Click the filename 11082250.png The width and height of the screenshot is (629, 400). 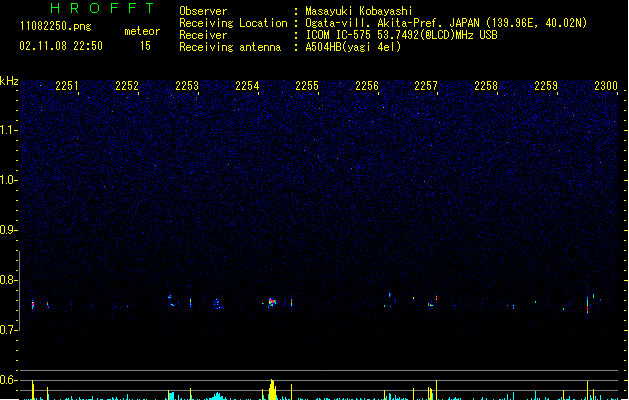tap(55, 26)
